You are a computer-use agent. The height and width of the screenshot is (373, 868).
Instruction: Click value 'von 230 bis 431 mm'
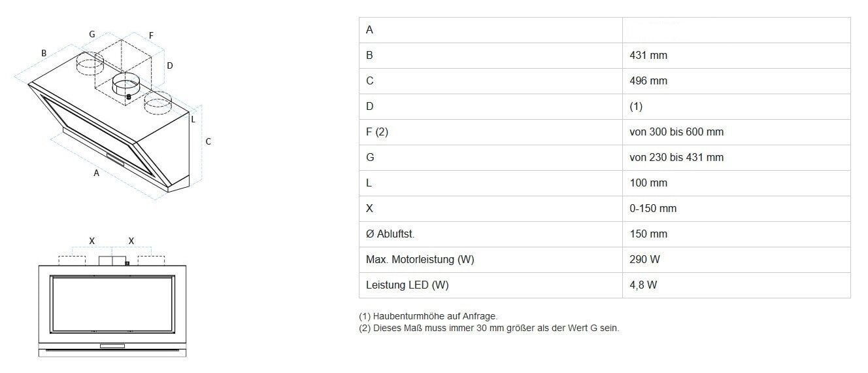click(x=676, y=157)
